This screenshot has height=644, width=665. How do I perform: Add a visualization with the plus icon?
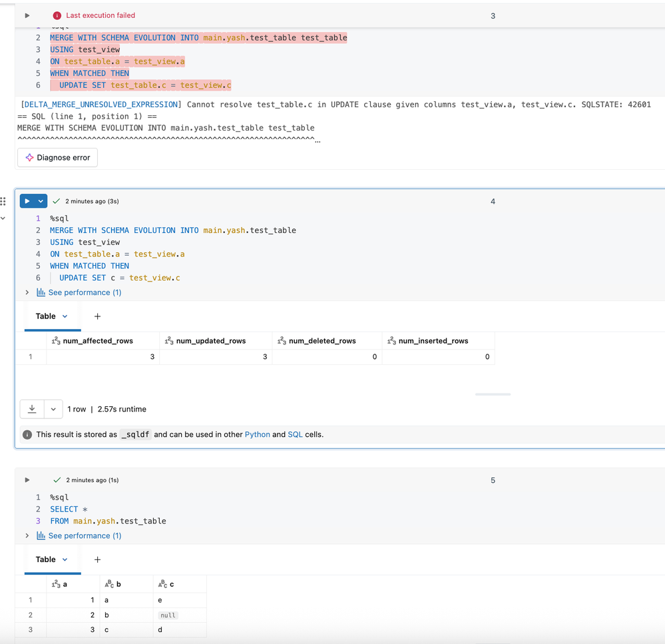[97, 316]
